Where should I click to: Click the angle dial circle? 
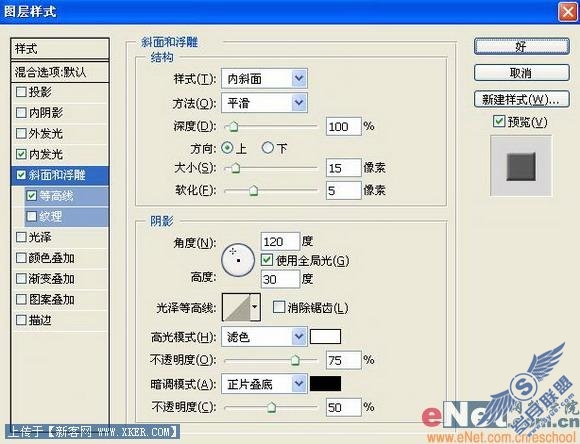238,260
